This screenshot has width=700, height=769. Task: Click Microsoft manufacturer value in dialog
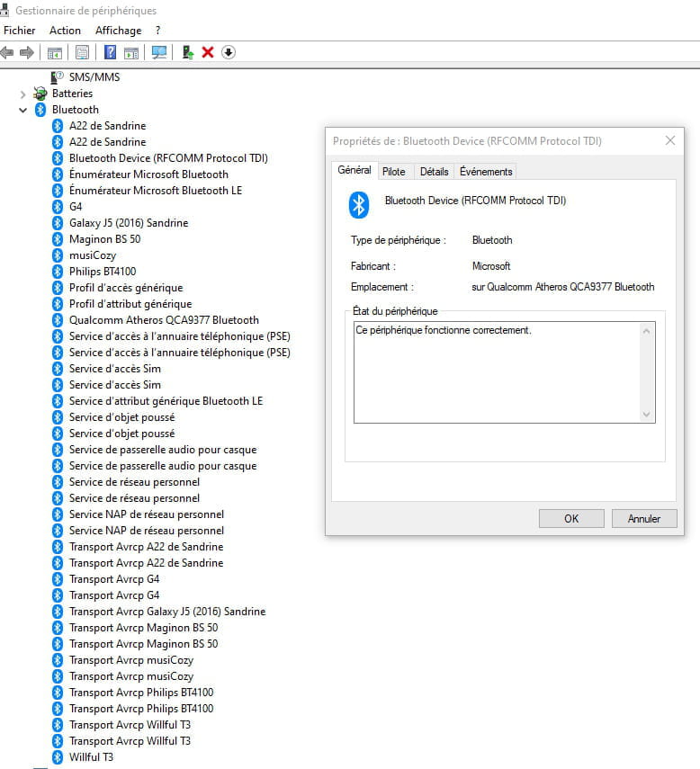491,266
